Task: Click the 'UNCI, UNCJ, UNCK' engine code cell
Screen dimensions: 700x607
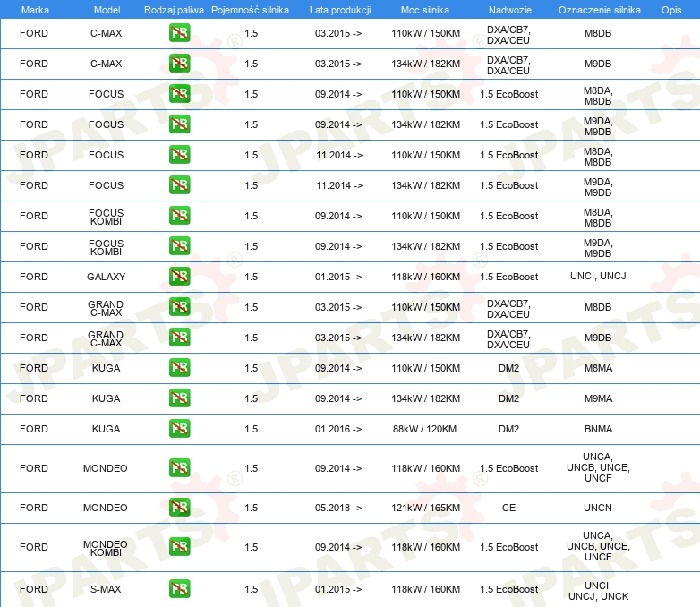Action: [x=598, y=591]
